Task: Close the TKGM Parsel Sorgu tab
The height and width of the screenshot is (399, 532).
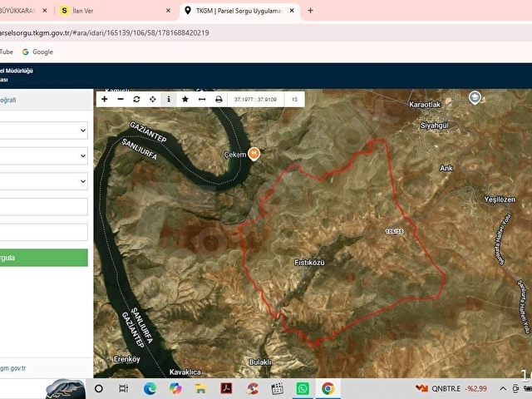Action: (292, 11)
